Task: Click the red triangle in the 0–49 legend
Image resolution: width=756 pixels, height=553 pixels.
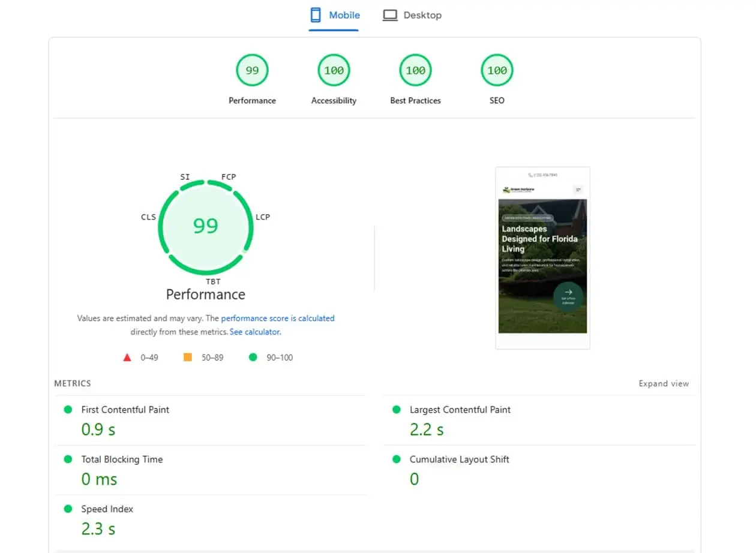Action: coord(127,357)
